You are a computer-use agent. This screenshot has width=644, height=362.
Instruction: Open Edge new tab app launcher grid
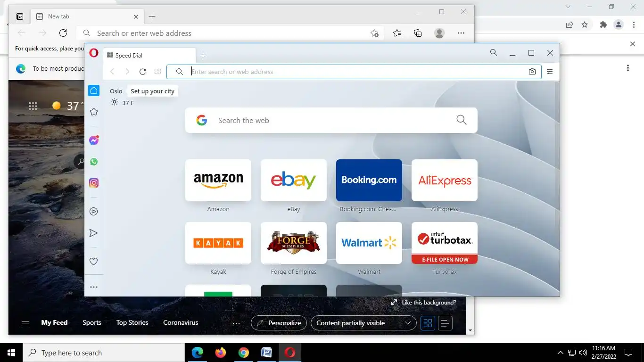pos(33,106)
